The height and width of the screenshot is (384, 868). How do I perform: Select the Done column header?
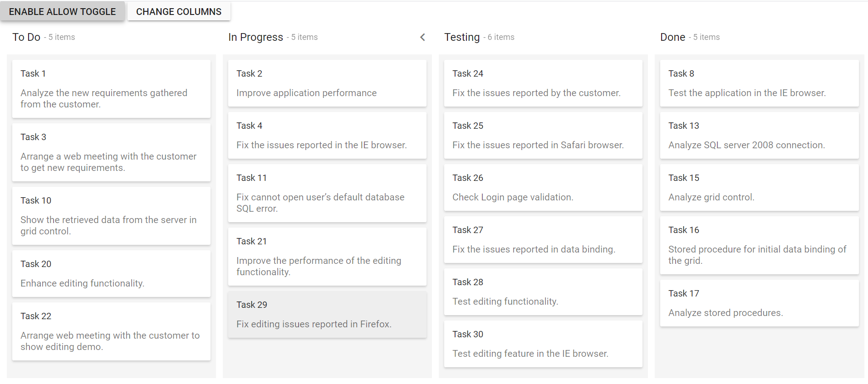(673, 37)
